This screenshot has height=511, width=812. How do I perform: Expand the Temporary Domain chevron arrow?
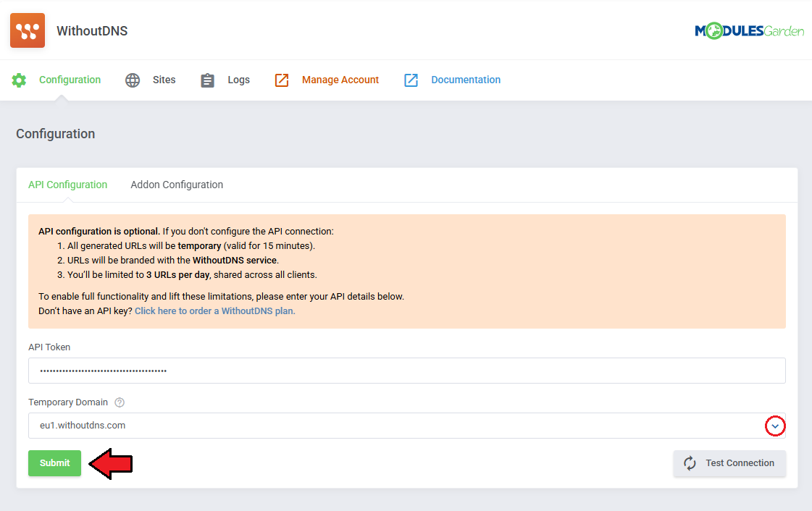click(x=775, y=426)
